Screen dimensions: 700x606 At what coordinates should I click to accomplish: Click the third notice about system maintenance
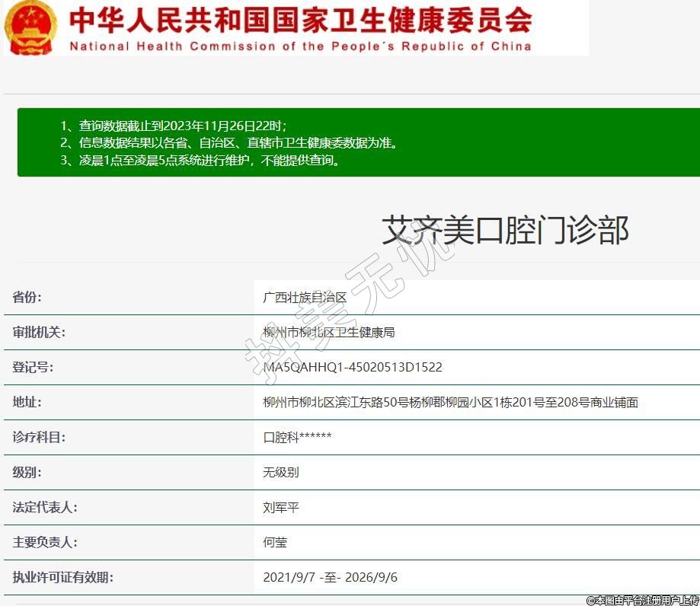tap(201, 160)
